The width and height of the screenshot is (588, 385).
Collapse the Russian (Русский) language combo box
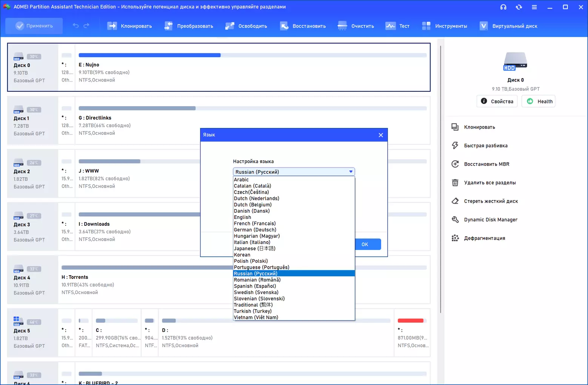tap(294, 172)
